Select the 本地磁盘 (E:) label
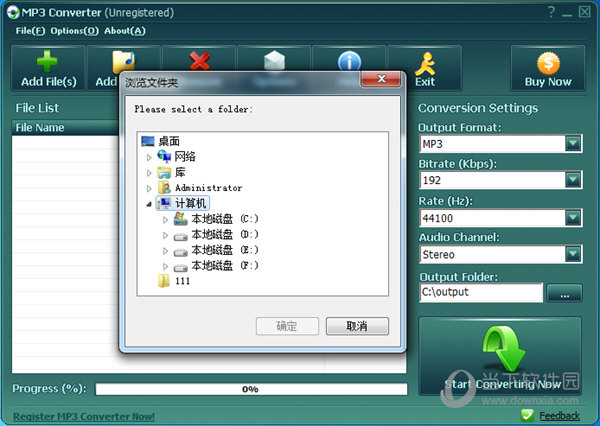 point(225,250)
